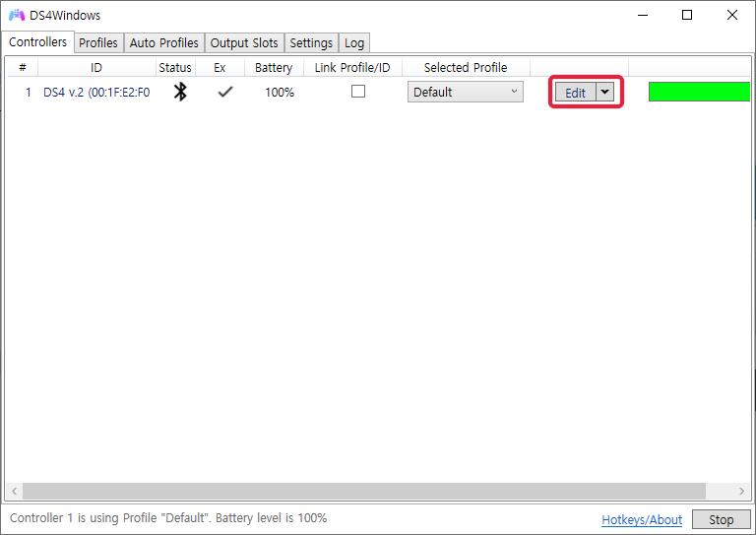Click the 'Battery' column header

(x=274, y=68)
